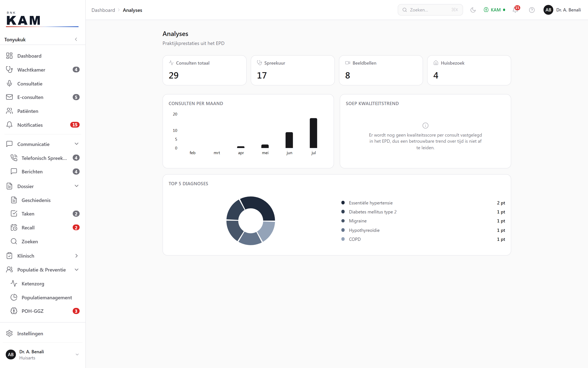Expand the Dr. A. Benali Huisarts user menu

[43, 355]
